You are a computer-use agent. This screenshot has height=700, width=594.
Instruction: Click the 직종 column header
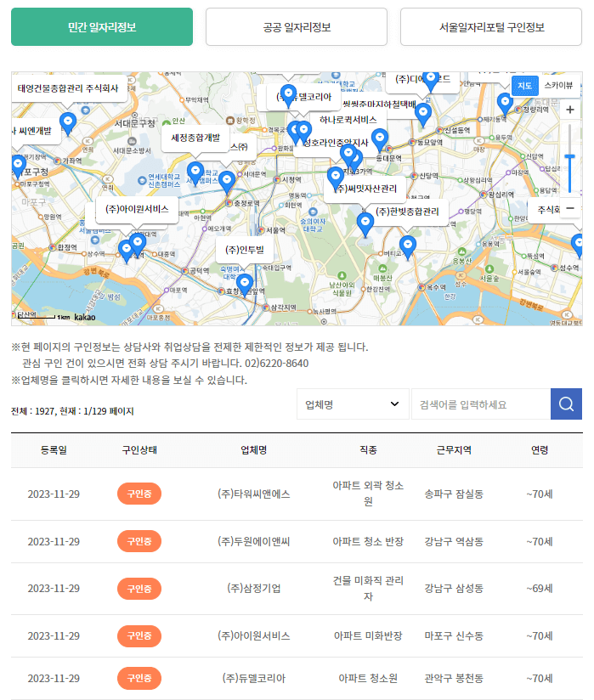368,450
